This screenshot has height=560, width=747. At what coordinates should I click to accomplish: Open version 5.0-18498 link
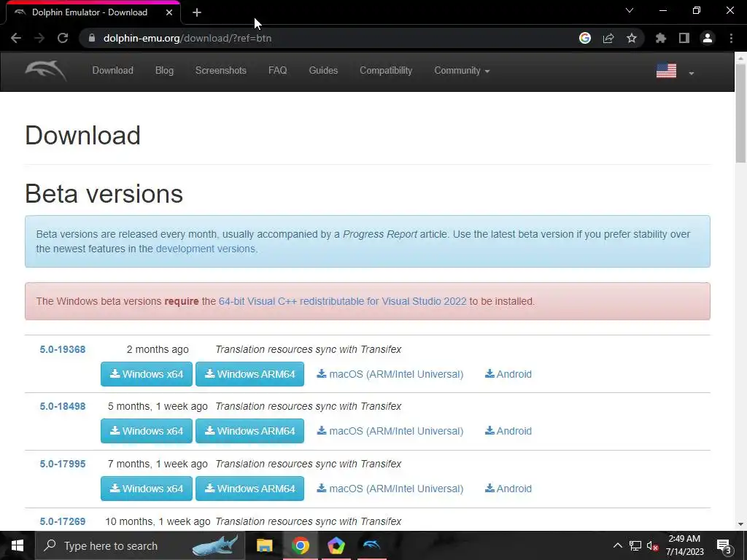(63, 407)
